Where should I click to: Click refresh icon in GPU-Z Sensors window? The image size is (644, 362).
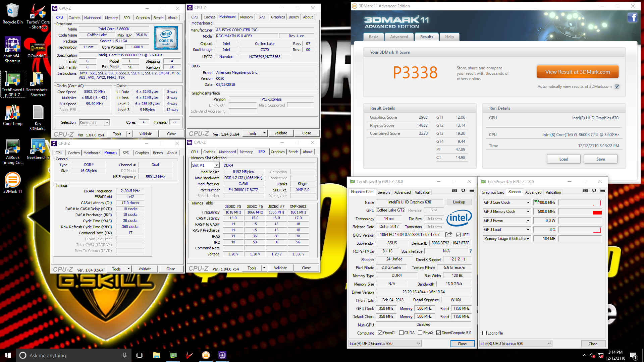coord(594,191)
